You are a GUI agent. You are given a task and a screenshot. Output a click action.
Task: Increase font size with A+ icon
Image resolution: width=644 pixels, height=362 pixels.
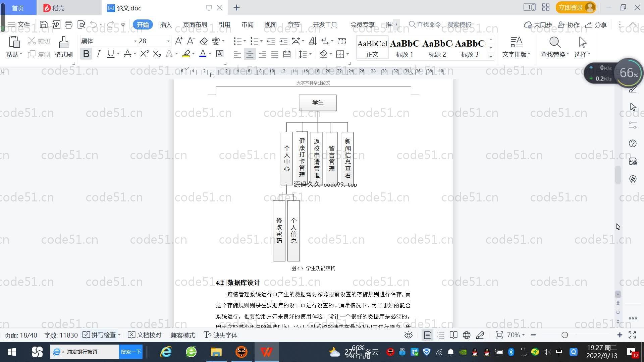[x=179, y=41]
